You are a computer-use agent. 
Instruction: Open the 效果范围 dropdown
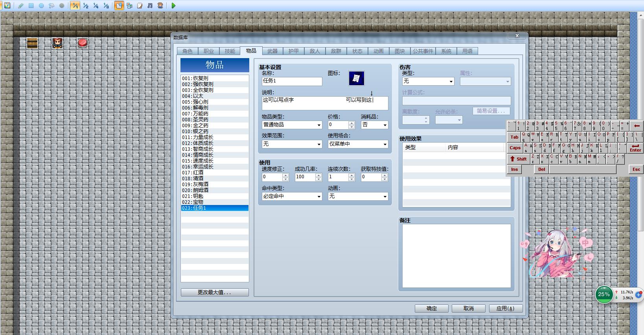(292, 144)
